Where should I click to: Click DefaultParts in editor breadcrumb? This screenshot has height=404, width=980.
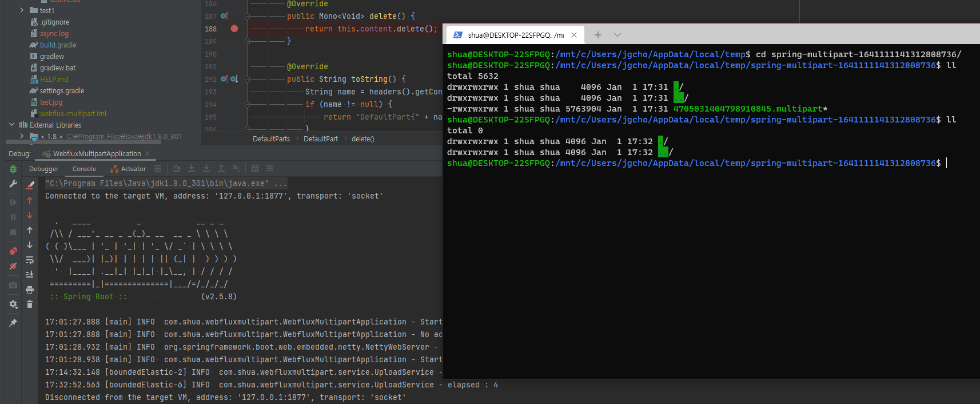271,139
